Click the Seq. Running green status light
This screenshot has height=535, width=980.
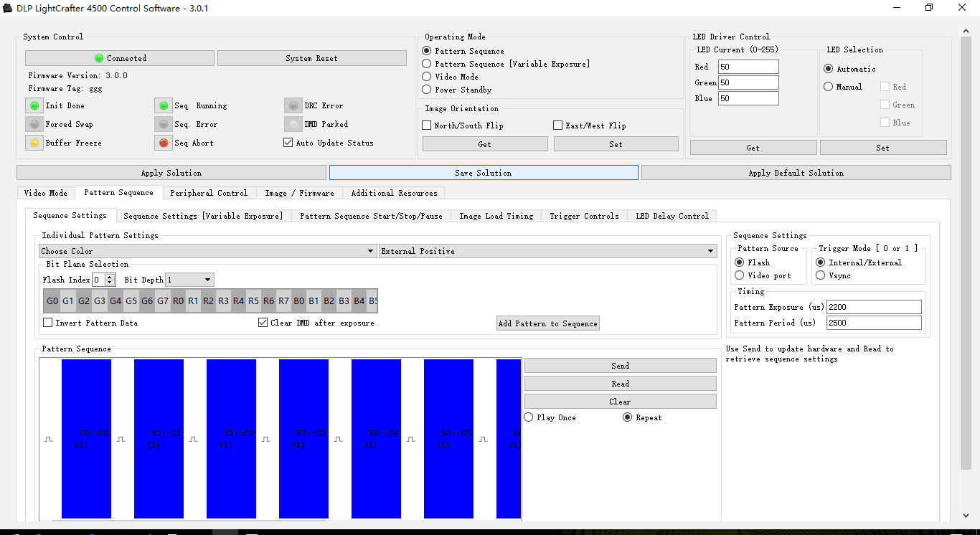(x=164, y=105)
